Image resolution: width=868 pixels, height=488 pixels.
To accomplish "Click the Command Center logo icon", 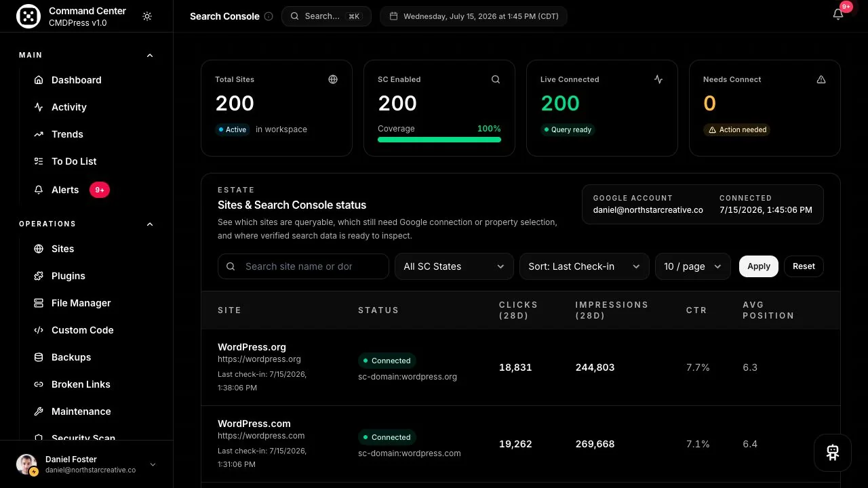I will (28, 17).
